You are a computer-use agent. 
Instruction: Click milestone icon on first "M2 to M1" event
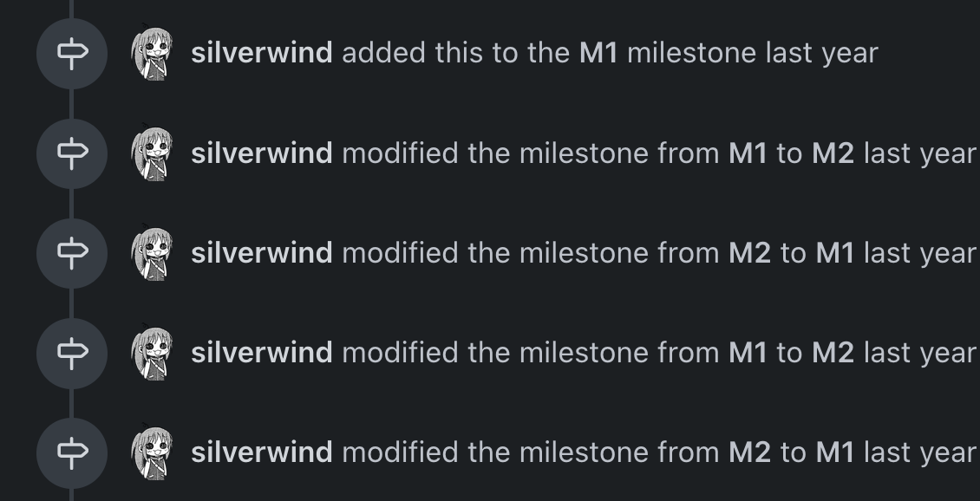click(72, 253)
